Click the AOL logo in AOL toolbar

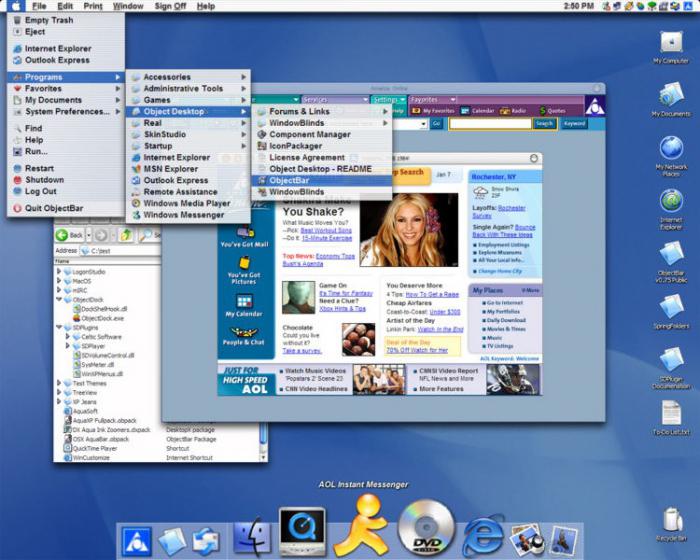595,106
